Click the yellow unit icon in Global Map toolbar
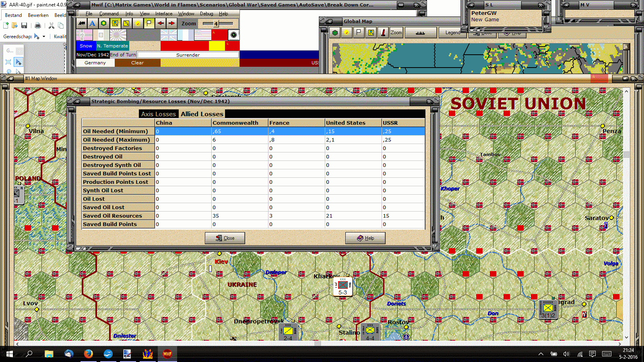 [x=371, y=33]
